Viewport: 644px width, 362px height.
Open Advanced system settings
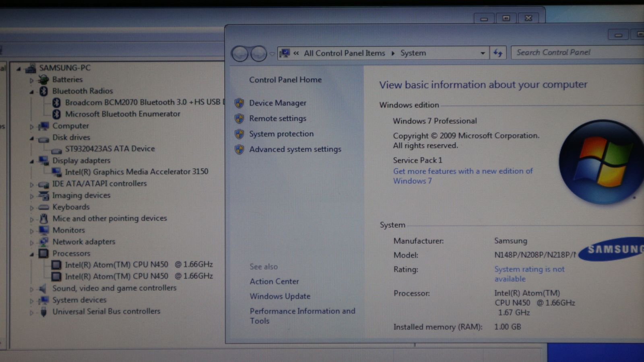(295, 149)
